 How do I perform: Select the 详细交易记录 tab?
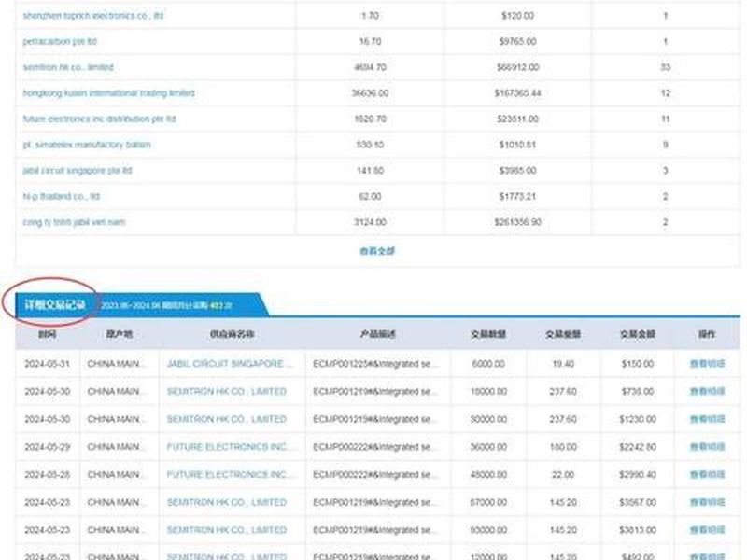coord(55,305)
